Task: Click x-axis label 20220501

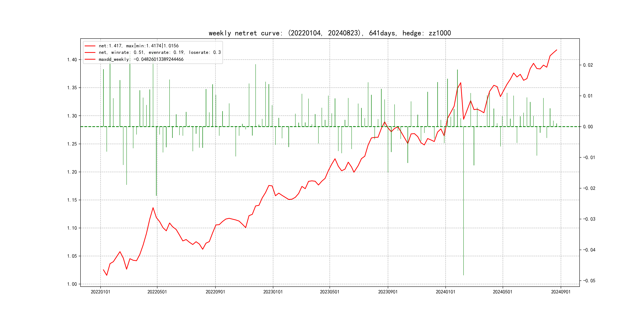Action: [x=157, y=292]
